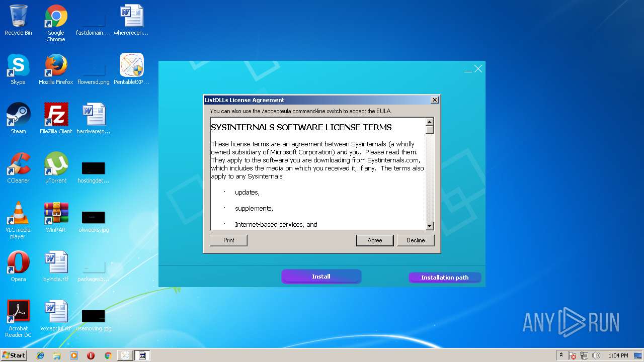Open Windows Explorer from the taskbar

point(57,355)
